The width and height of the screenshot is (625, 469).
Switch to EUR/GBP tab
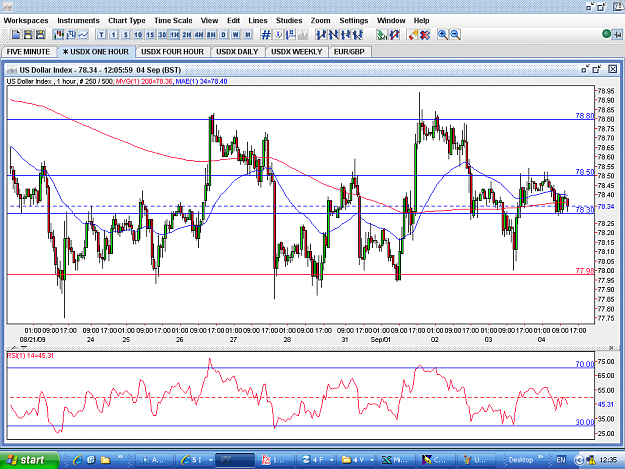(349, 52)
